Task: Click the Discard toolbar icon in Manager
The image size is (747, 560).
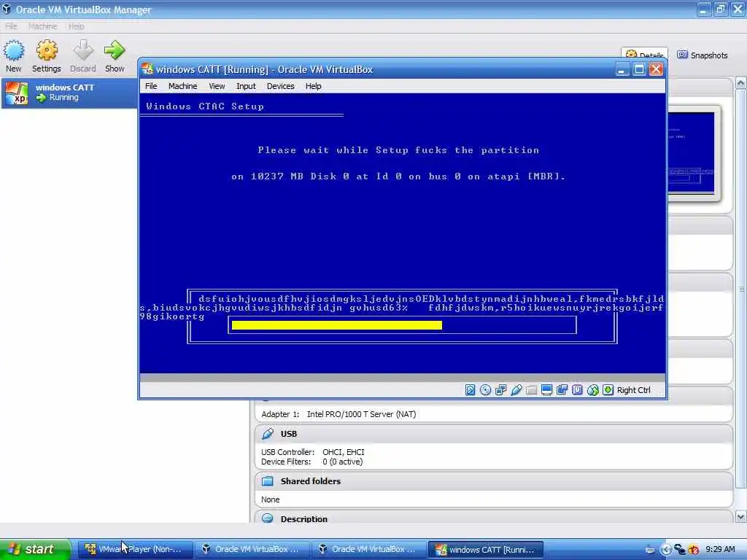Action: click(83, 50)
